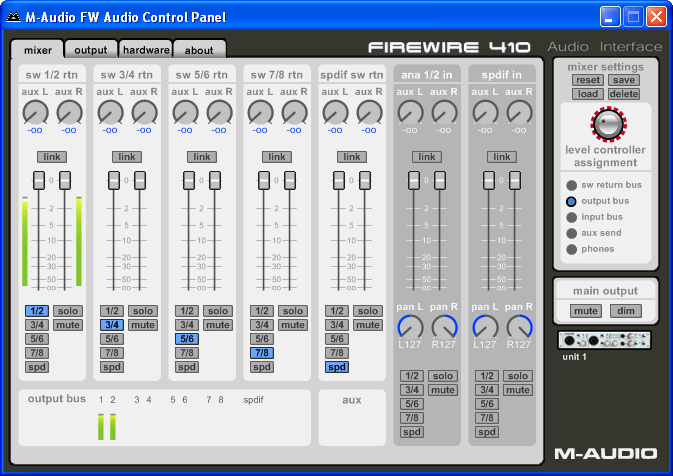
Task: Adjust aux L knob on sw 5/6 rtn
Action: 185,112
